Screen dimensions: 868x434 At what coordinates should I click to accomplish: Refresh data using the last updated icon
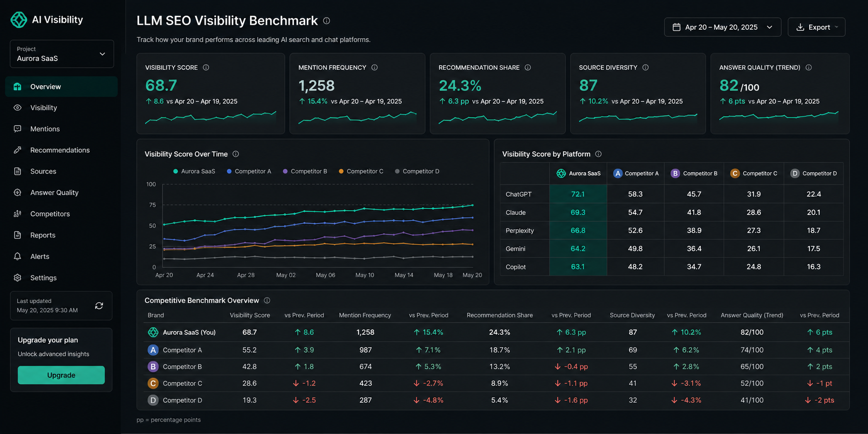[x=99, y=306]
